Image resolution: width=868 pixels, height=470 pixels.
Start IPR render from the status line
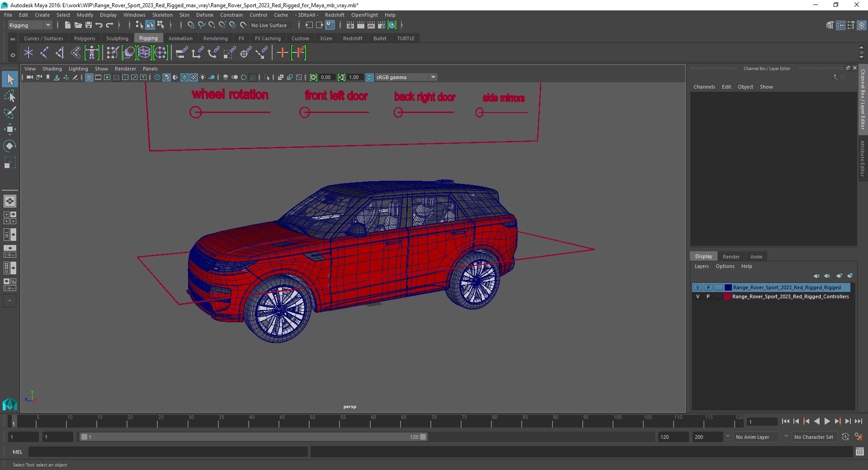(371, 25)
